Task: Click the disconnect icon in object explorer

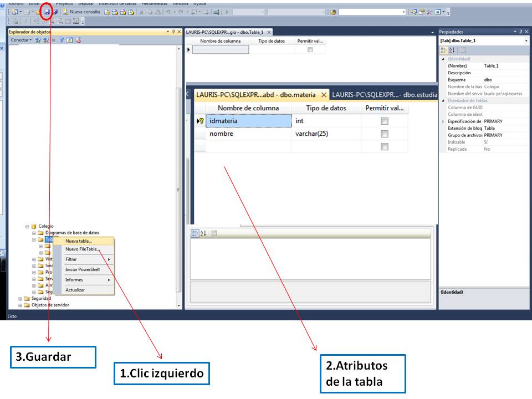Action: pos(45,39)
